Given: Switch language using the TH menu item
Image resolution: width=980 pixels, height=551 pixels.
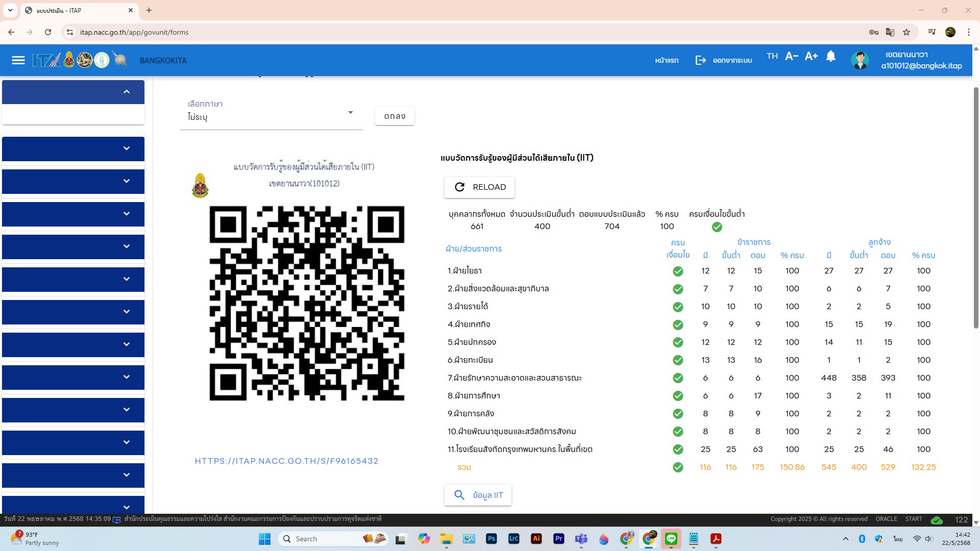Looking at the screenshot, I should [x=772, y=56].
